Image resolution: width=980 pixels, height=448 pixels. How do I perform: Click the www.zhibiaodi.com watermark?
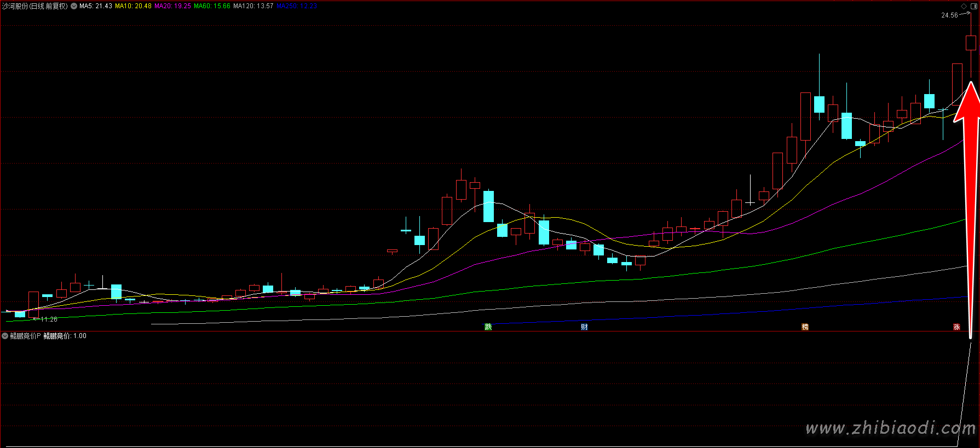click(890, 428)
